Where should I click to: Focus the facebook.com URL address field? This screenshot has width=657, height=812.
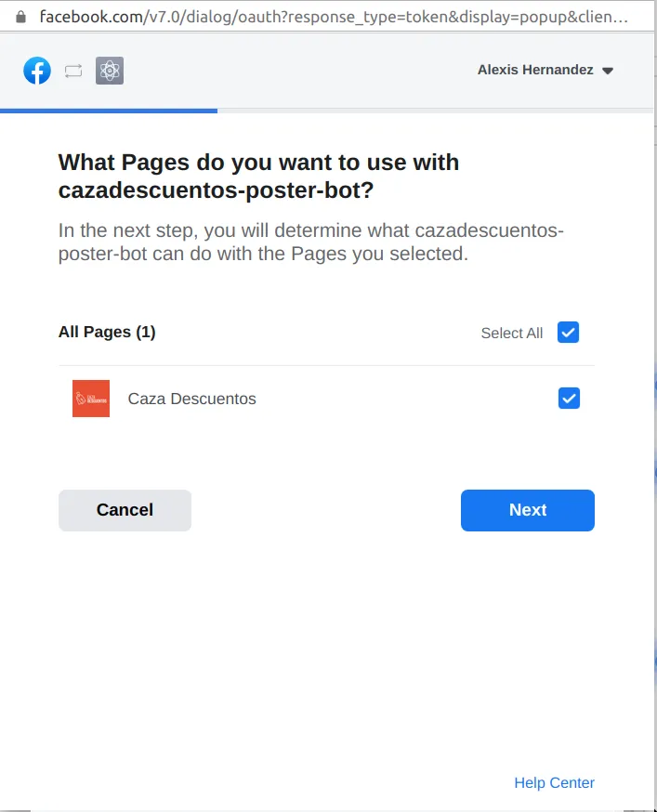coord(334,17)
